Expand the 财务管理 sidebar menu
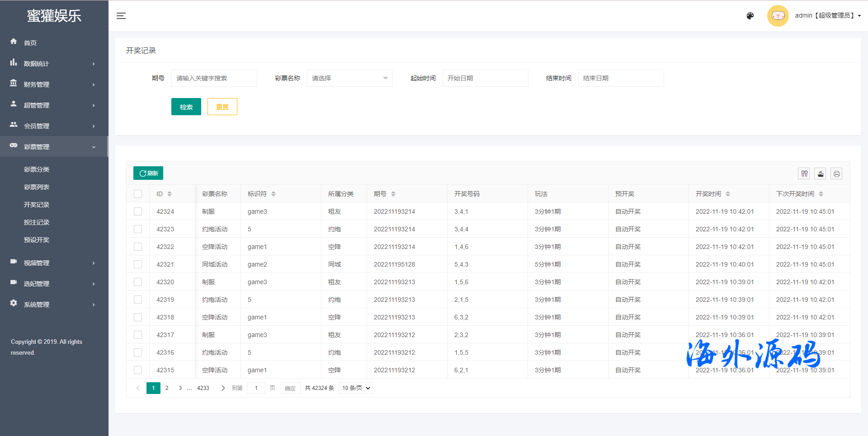This screenshot has height=436, width=868. click(54, 84)
